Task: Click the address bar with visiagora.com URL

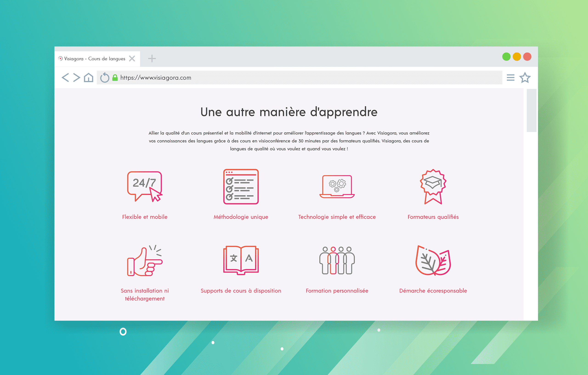Action: (299, 78)
